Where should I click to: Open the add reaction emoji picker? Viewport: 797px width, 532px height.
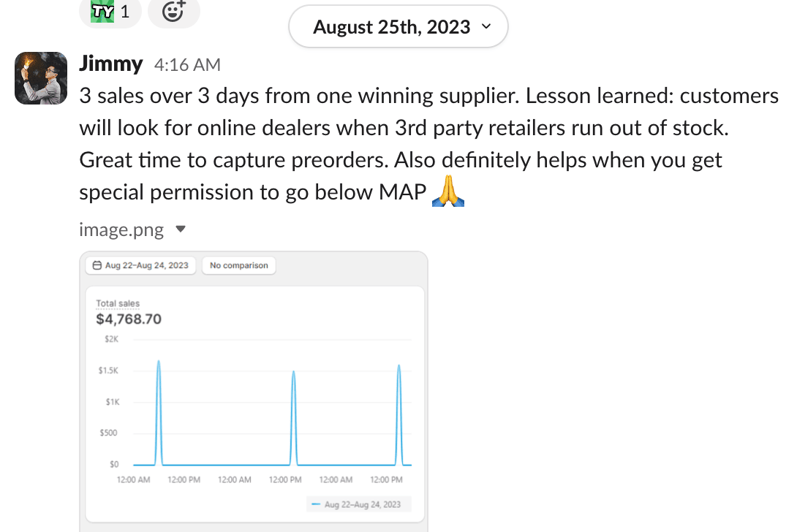[173, 12]
